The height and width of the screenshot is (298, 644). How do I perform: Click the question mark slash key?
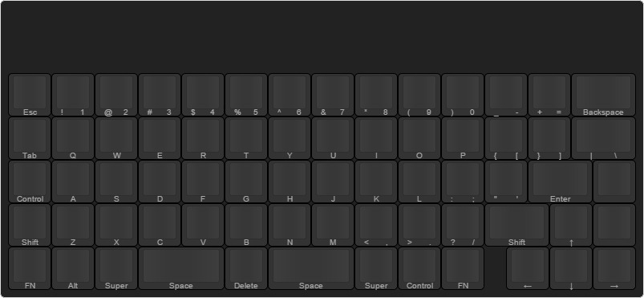[463, 225]
